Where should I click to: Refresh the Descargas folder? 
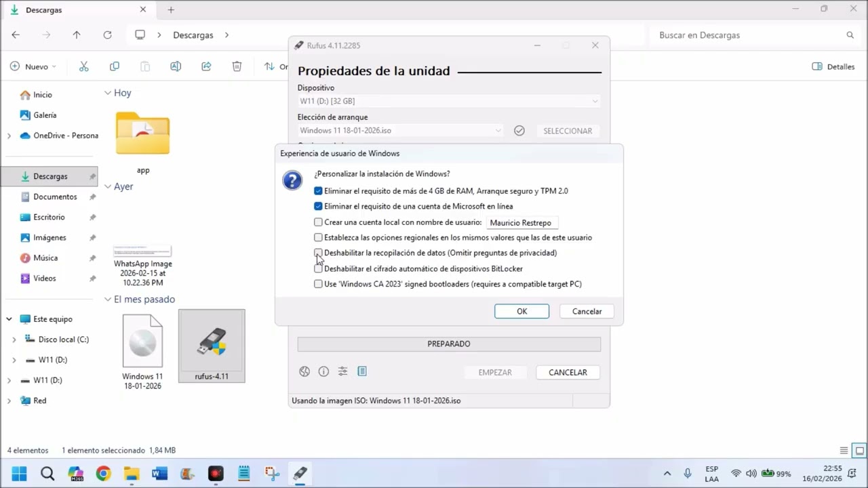[x=107, y=35]
